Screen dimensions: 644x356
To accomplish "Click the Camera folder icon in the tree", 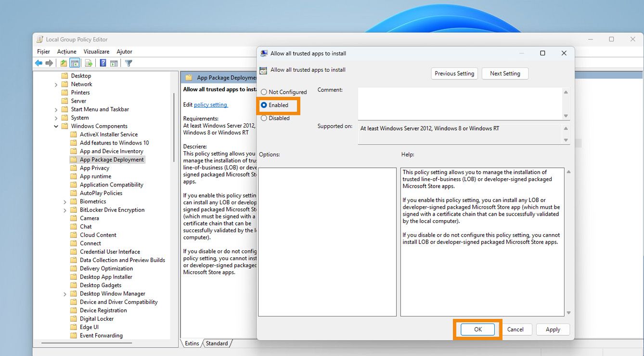I will [73, 218].
